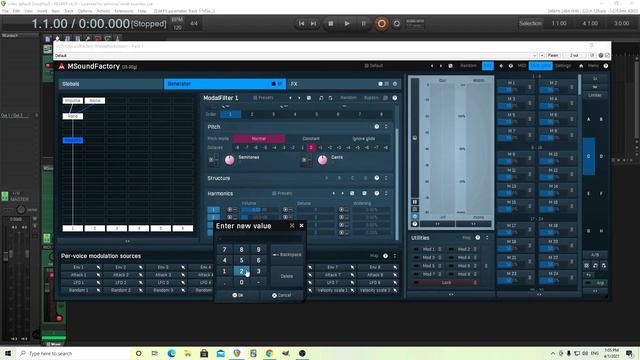Select previous ModalFilter 1 preset arrow
The height and width of the screenshot is (360, 640).
tap(290, 98)
